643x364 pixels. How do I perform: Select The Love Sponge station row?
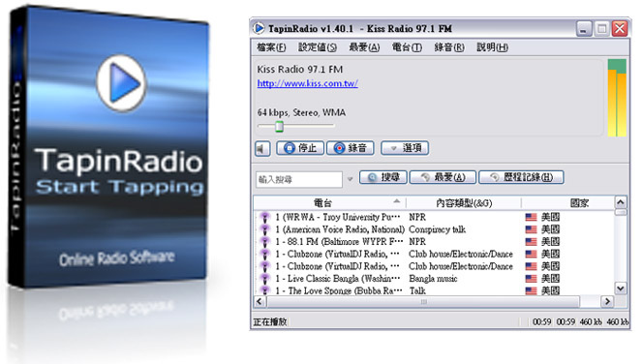pyautogui.click(x=434, y=290)
